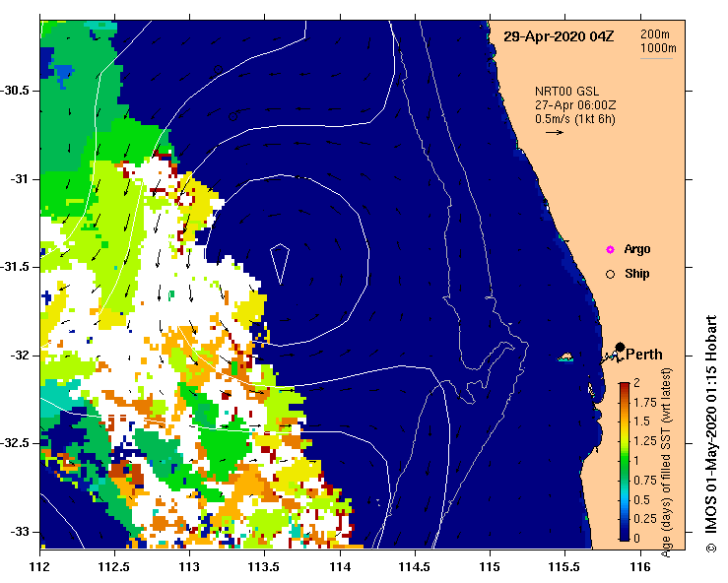Viewport: 728px width, 583px height.
Task: Click the small triangular contour in eddy centre
Action: (x=280, y=263)
